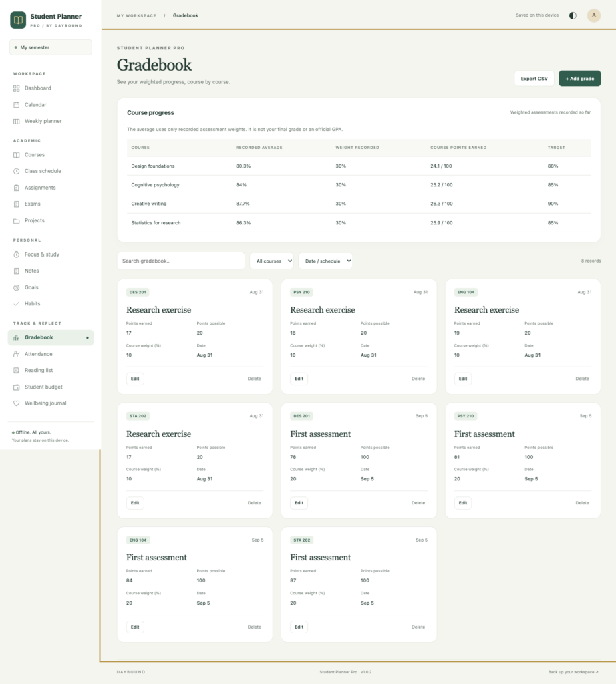Export the gradebook as CSV
616x684 pixels.
(x=534, y=79)
